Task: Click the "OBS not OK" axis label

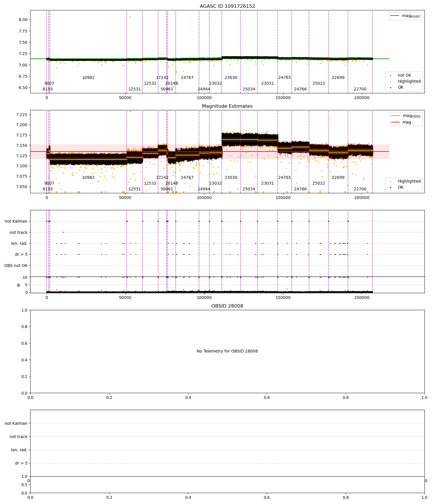Action: tap(16, 266)
